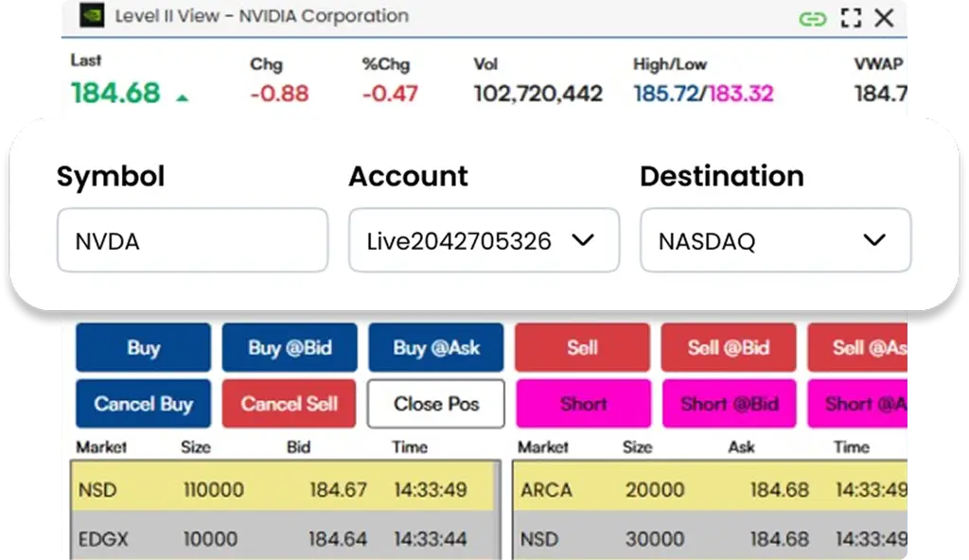Screen dimensions: 969x560
Task: Click the Cancel Sell button
Action: 290,404
